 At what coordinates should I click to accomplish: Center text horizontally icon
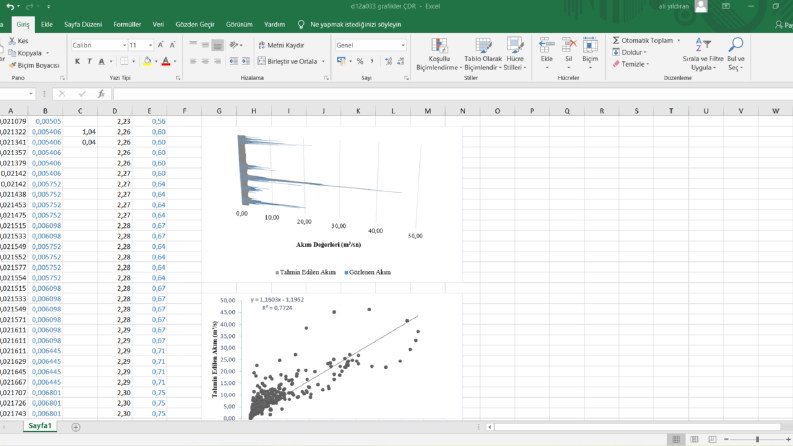(205, 61)
